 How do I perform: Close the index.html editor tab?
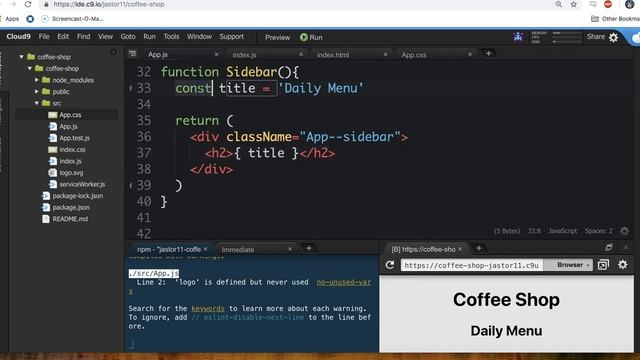[385, 54]
